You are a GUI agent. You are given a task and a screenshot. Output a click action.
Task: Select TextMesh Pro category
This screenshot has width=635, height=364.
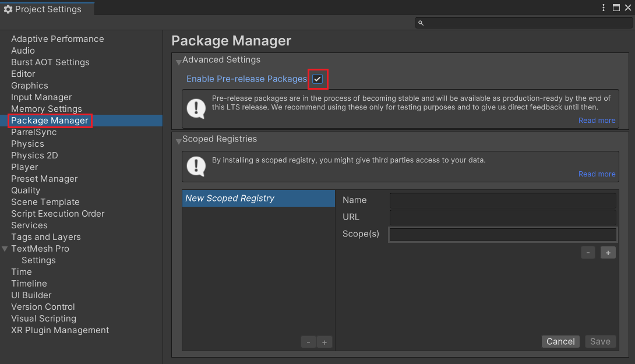[40, 249]
